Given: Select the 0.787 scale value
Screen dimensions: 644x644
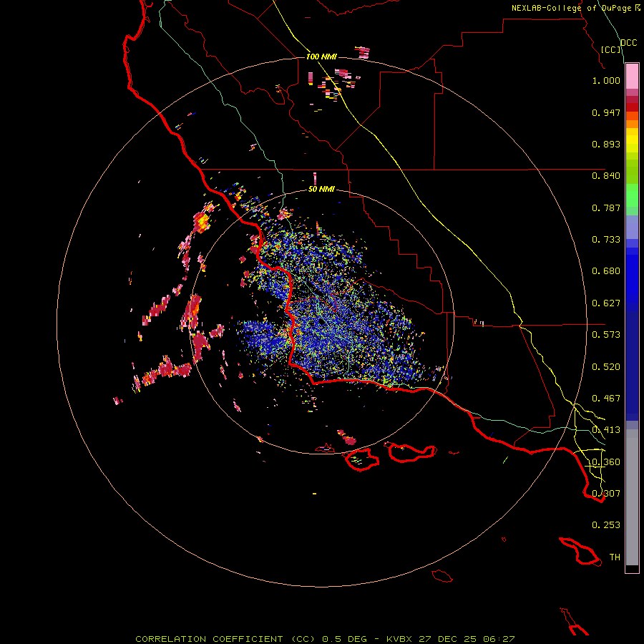Looking at the screenshot, I should click(x=606, y=208).
